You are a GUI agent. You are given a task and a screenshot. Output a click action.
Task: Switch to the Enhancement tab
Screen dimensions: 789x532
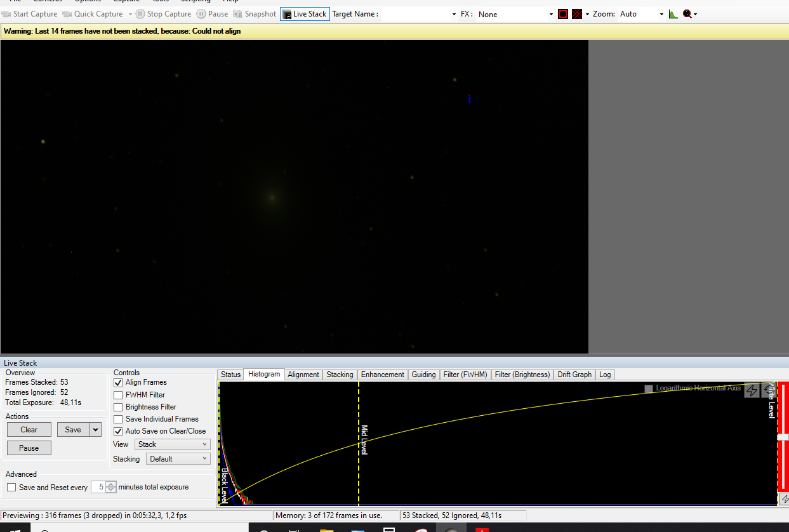[383, 375]
